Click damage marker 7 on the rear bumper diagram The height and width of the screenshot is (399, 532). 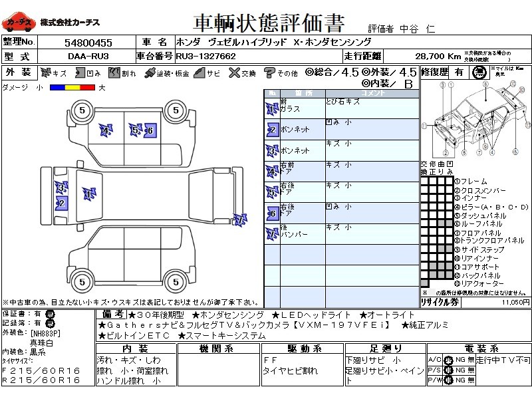pyautogui.click(x=240, y=220)
